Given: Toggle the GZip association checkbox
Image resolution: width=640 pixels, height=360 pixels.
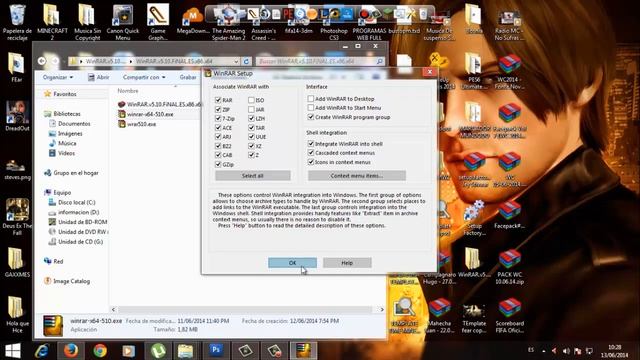Looking at the screenshot, I should click(x=218, y=164).
